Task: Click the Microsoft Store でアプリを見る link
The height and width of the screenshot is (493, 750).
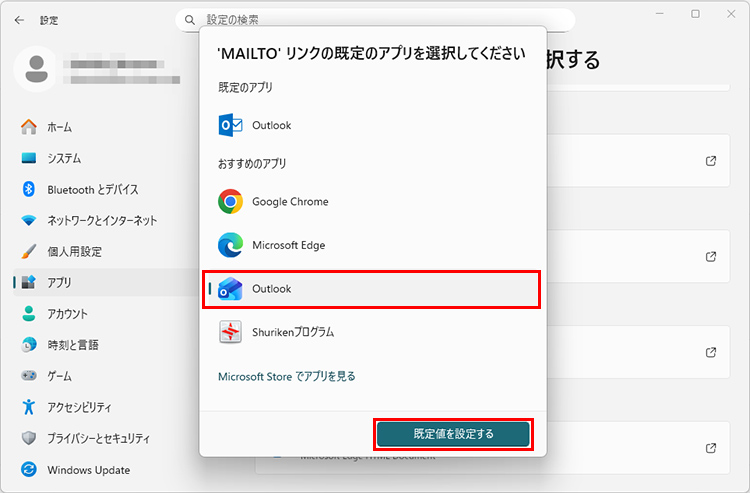Action: [287, 376]
